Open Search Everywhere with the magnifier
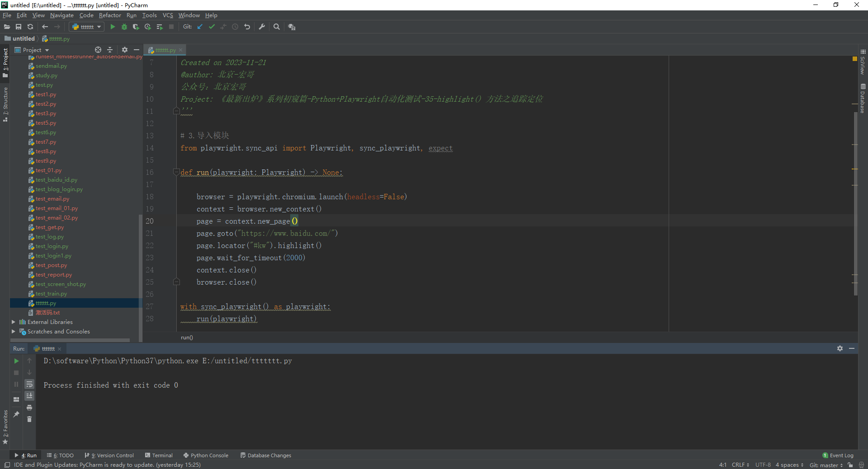This screenshot has height=469, width=868. pyautogui.click(x=277, y=27)
